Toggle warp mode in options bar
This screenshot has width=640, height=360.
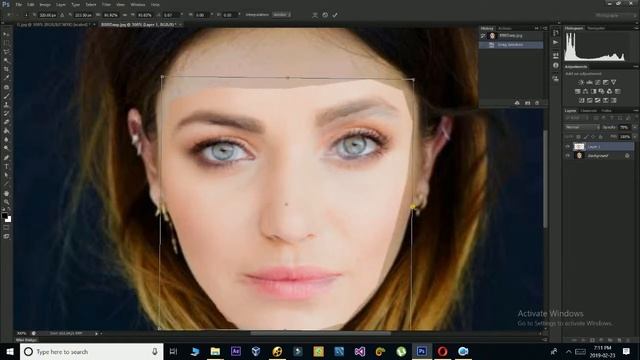click(315, 15)
